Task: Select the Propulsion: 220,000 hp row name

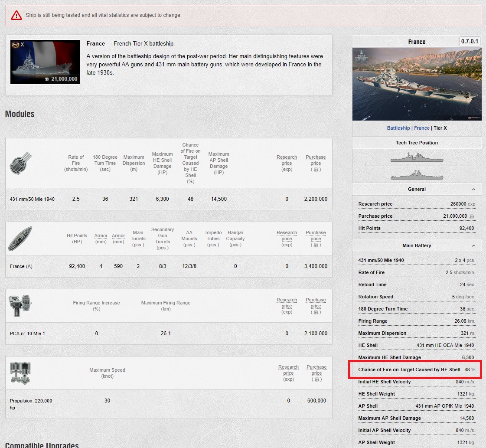Action: click(x=31, y=404)
